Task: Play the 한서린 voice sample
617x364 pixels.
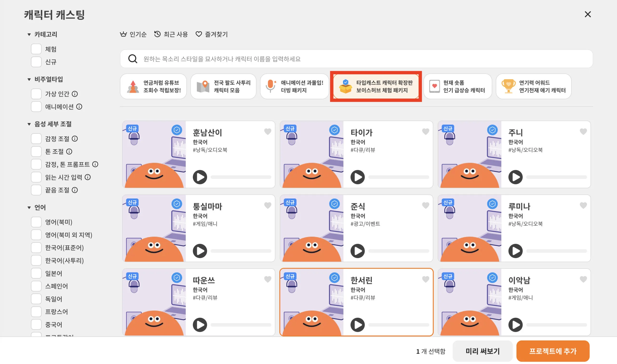Action: [357, 325]
